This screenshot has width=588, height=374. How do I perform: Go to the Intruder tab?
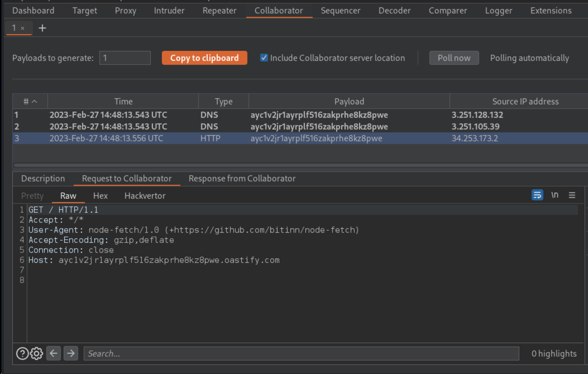(169, 10)
